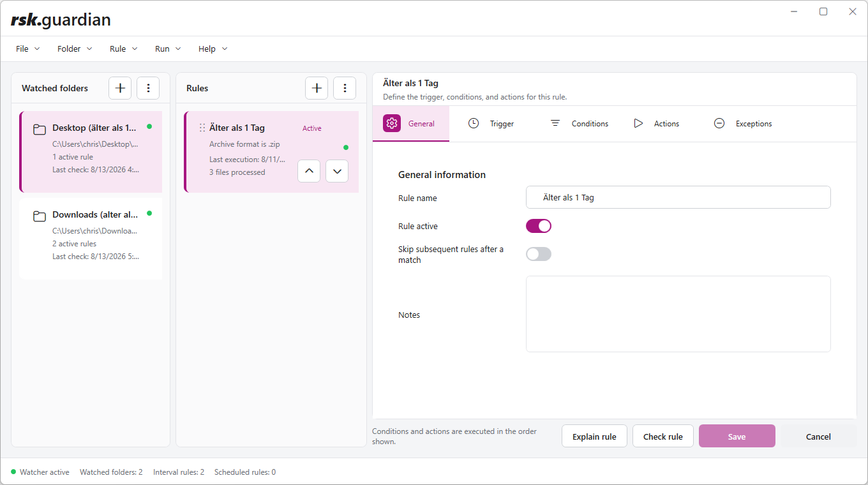Add a new rule with plus icon
868x485 pixels.
point(317,88)
